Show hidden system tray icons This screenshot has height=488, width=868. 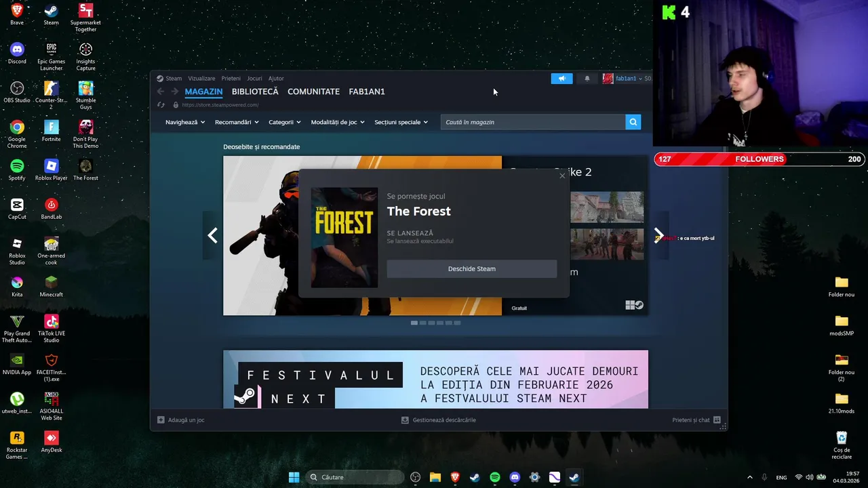(x=749, y=477)
